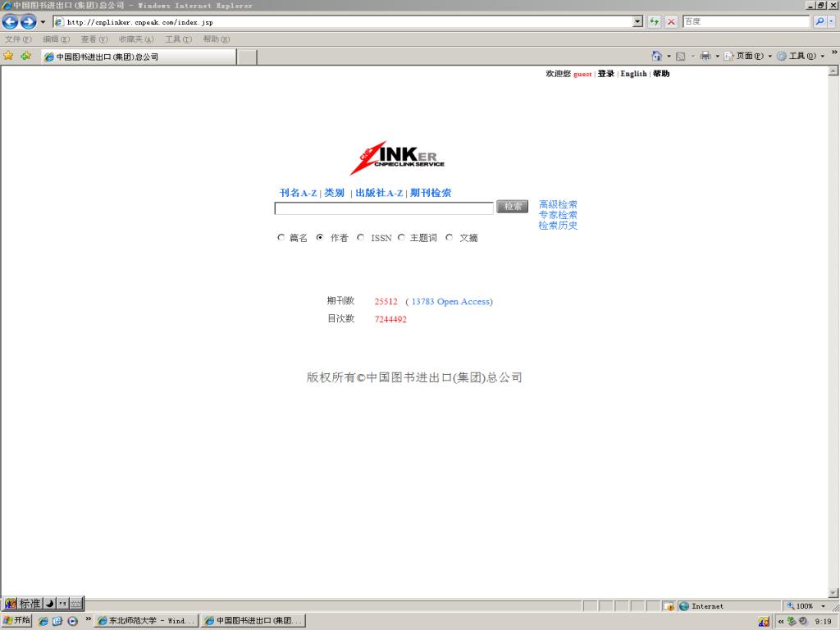Screen dimensions: 840x630
Task: Open the 开始 Start button
Action: 16,620
